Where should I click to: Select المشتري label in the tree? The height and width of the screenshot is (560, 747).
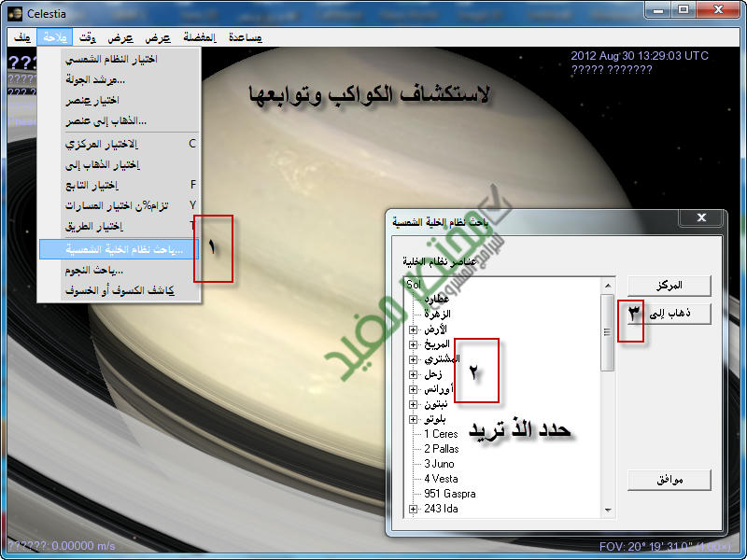click(x=442, y=359)
